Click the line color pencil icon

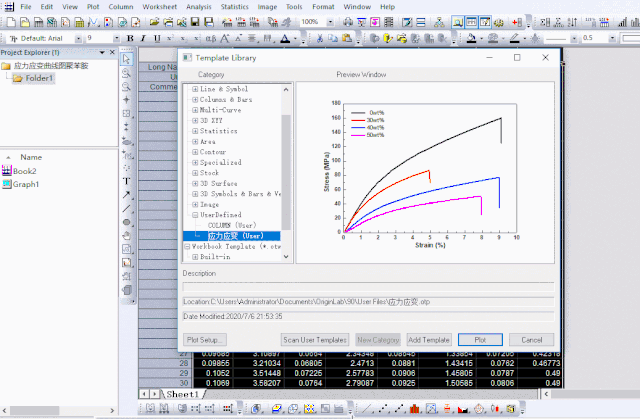coord(515,38)
